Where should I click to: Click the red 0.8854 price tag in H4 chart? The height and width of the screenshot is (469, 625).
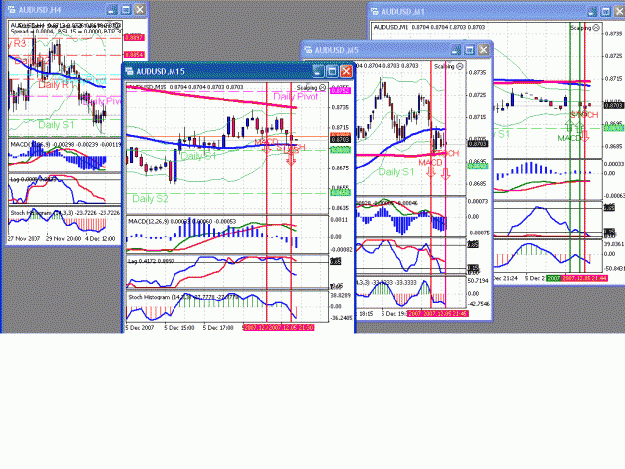pos(134,55)
